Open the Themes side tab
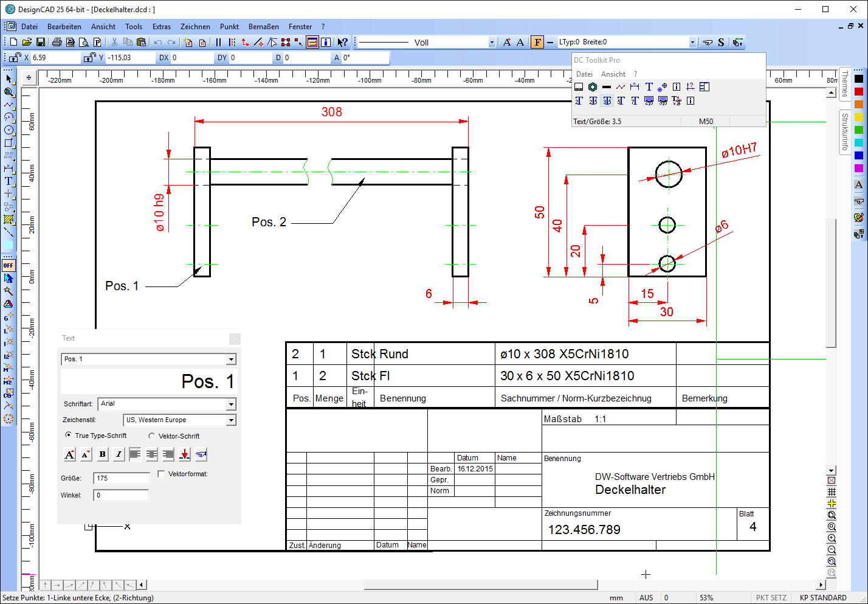 coord(844,83)
